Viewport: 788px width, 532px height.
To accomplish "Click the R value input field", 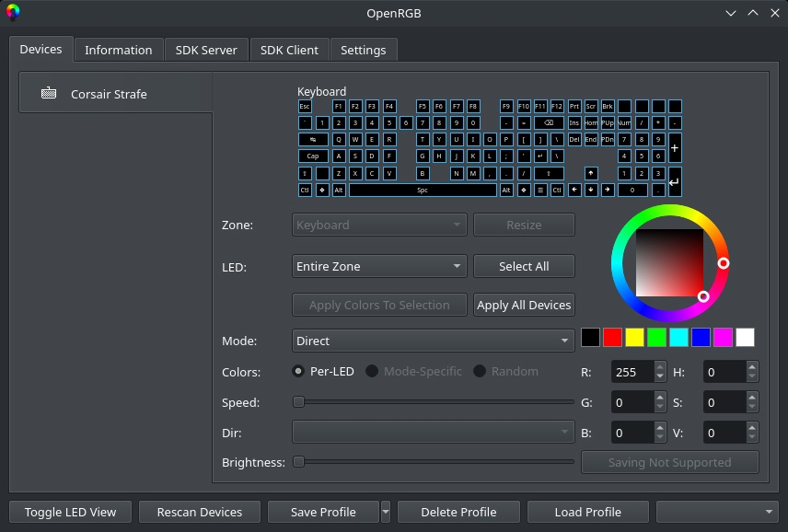I will coord(632,372).
